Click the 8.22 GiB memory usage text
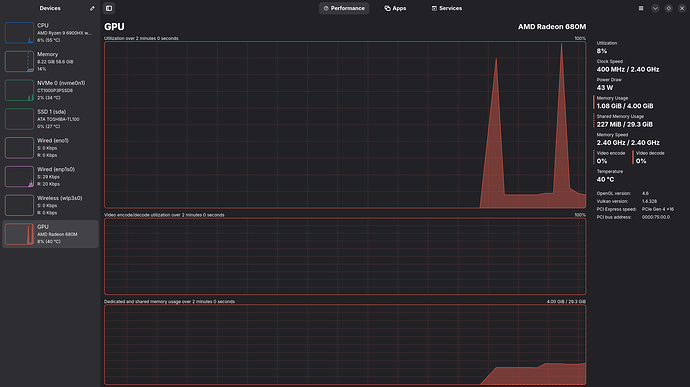 55,62
